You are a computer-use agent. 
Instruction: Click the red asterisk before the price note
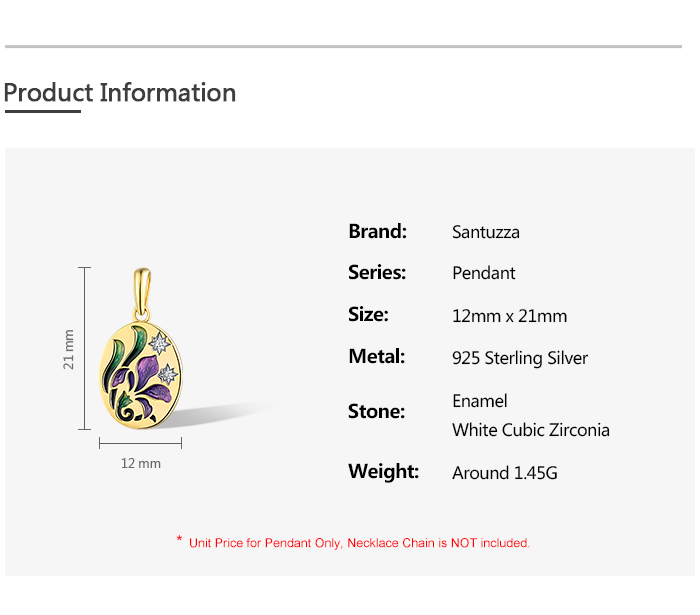tap(179, 541)
